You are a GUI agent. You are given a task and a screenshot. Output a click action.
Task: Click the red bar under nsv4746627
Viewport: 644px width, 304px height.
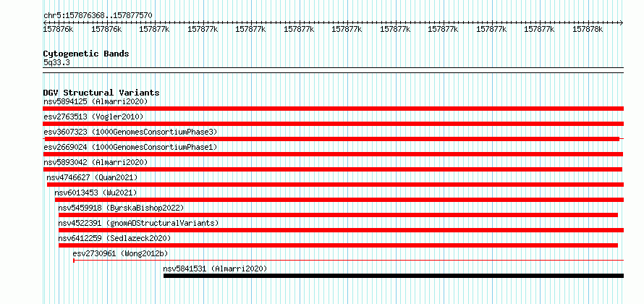(x=336, y=185)
